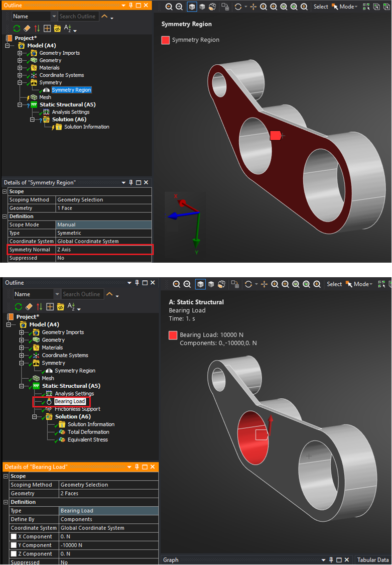Click Search Outline field in Symmetry Region window
The height and width of the screenshot is (565, 392).
[79, 16]
